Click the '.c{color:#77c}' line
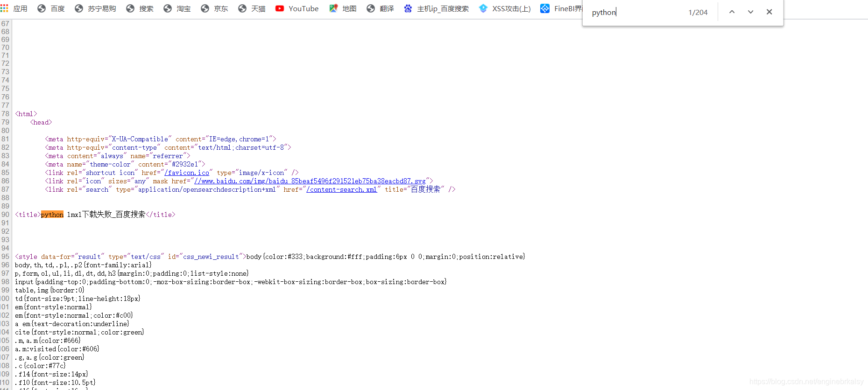The width and height of the screenshot is (868, 390). click(40, 366)
